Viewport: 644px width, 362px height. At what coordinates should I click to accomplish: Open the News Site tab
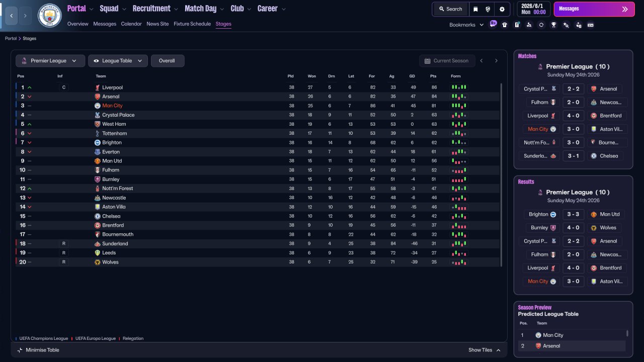(x=157, y=24)
